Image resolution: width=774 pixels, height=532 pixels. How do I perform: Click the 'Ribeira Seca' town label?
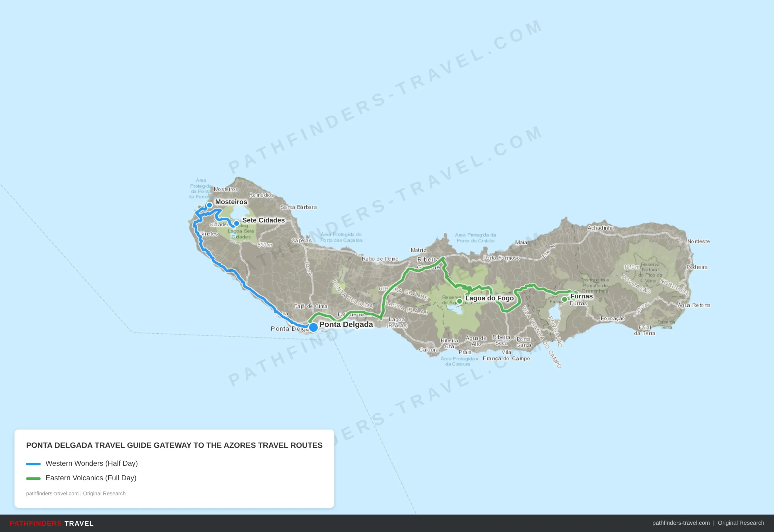tap(501, 340)
